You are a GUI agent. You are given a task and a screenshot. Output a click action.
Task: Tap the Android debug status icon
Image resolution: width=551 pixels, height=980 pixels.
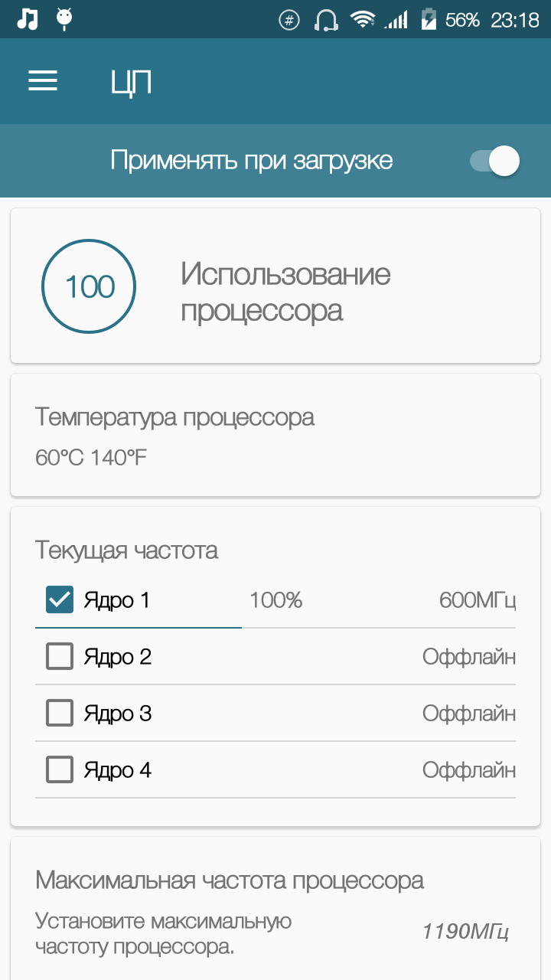[65, 19]
